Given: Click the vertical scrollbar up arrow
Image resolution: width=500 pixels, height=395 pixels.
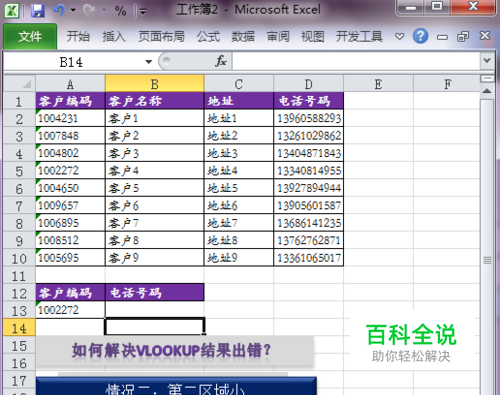Looking at the screenshot, I should point(487,91).
